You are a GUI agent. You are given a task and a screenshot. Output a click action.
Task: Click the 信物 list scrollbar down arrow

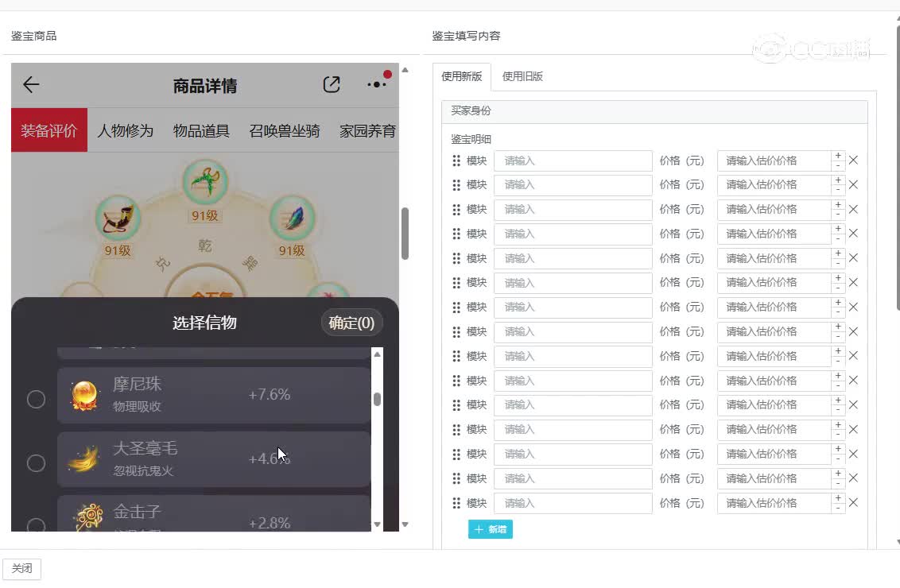[377, 524]
